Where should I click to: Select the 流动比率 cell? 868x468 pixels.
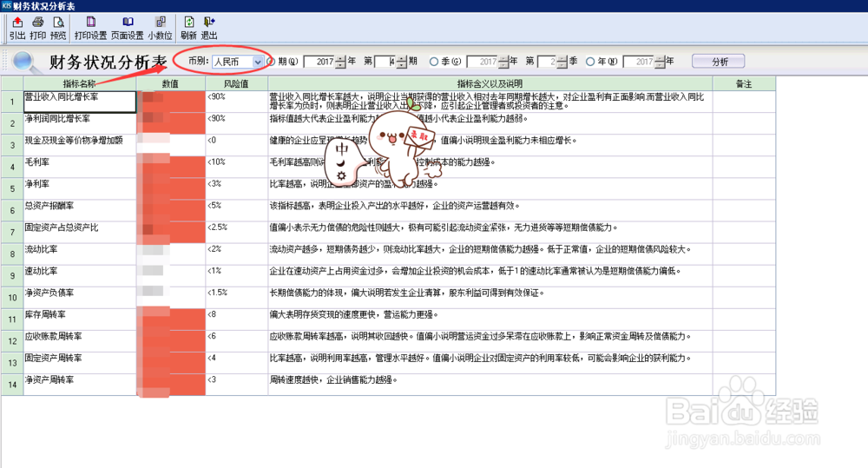tap(80, 254)
